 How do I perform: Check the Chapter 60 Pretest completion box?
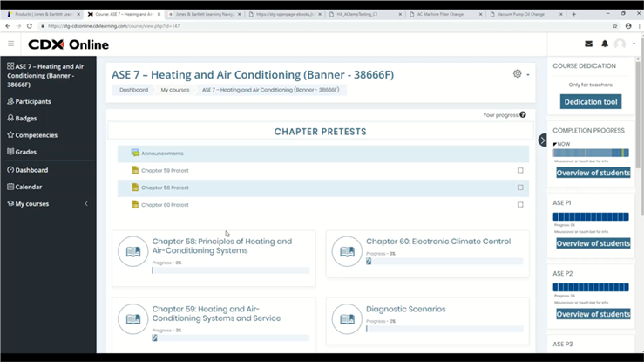click(x=520, y=204)
